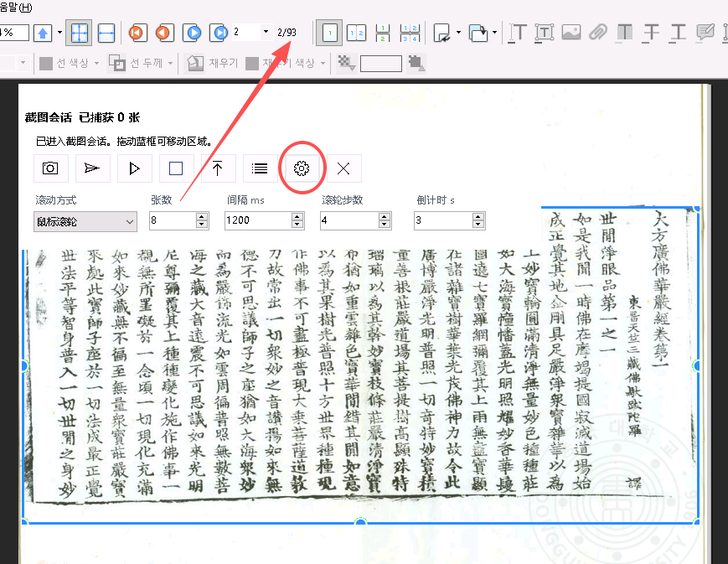Open the circled settings gear in capture session
The height and width of the screenshot is (564, 728).
point(301,168)
